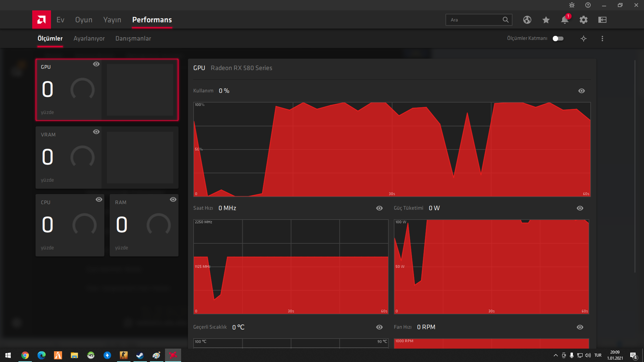644x362 pixels.
Task: Open the settings gear icon
Action: [584, 20]
